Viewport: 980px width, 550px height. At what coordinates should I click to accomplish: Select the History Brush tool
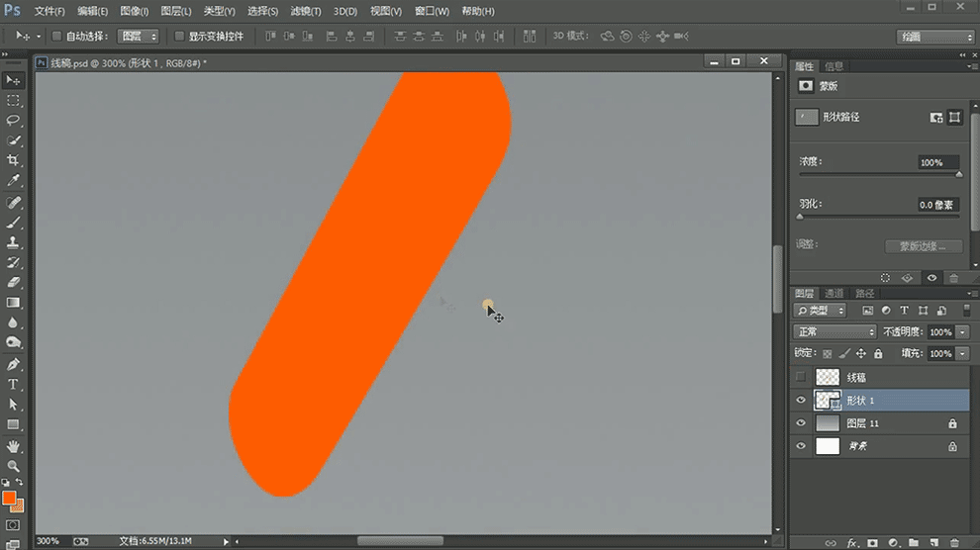pos(13,263)
